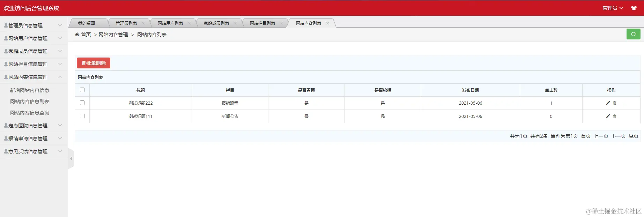Expand 网站用户信息管理 chevron

tap(60, 38)
